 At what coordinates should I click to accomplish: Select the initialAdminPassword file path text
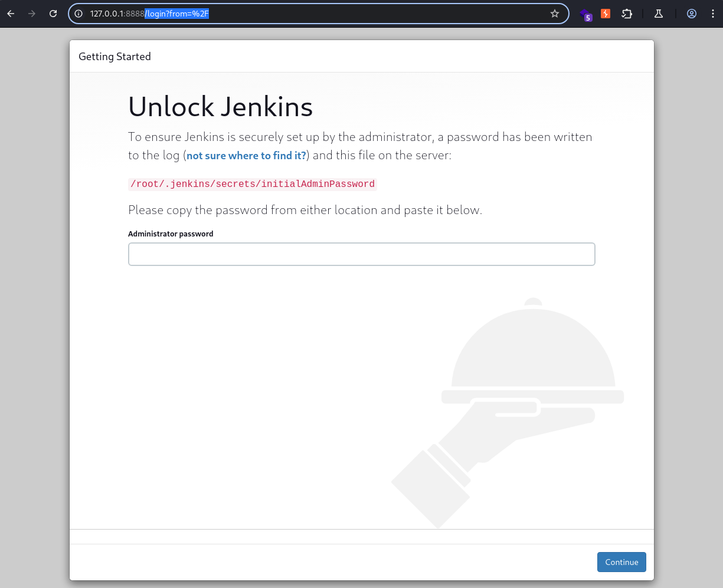point(253,184)
